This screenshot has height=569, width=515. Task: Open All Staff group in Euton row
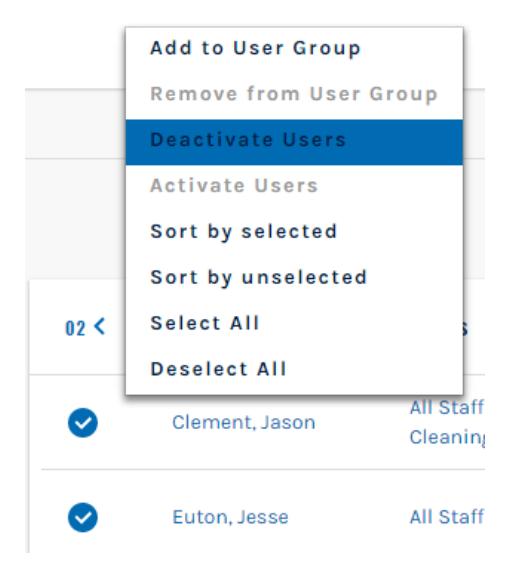tap(447, 517)
